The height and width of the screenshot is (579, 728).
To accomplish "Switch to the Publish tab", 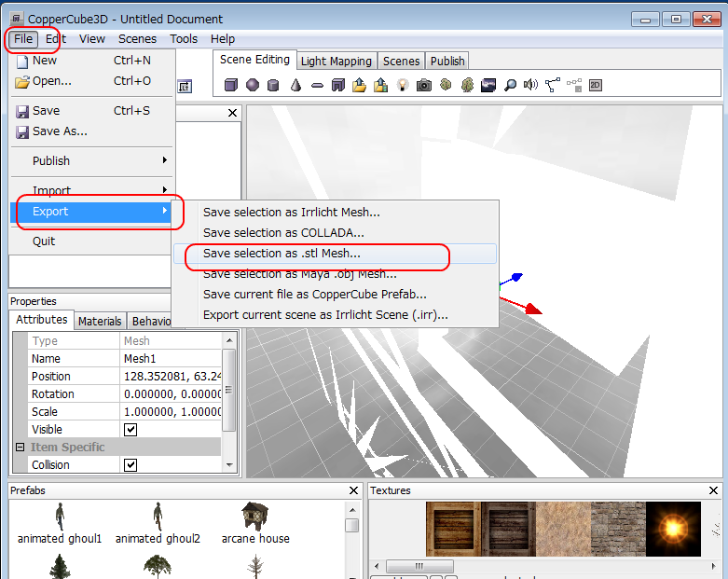I will coord(447,62).
